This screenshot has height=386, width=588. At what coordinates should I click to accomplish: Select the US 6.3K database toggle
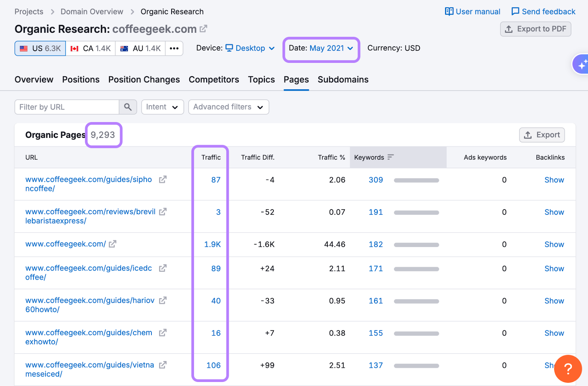tap(40, 49)
